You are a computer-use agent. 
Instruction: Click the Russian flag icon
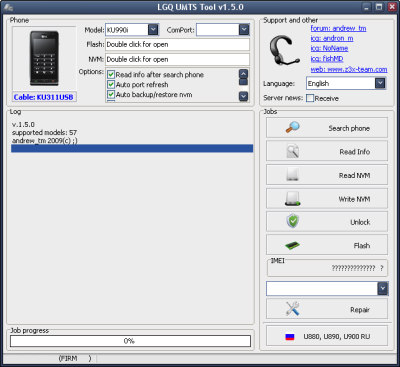[x=290, y=337]
